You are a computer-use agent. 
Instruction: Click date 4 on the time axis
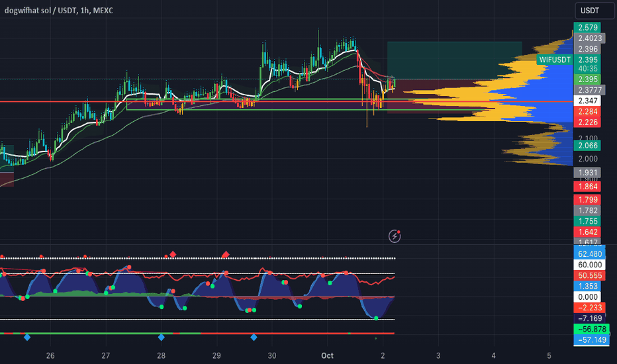click(493, 356)
